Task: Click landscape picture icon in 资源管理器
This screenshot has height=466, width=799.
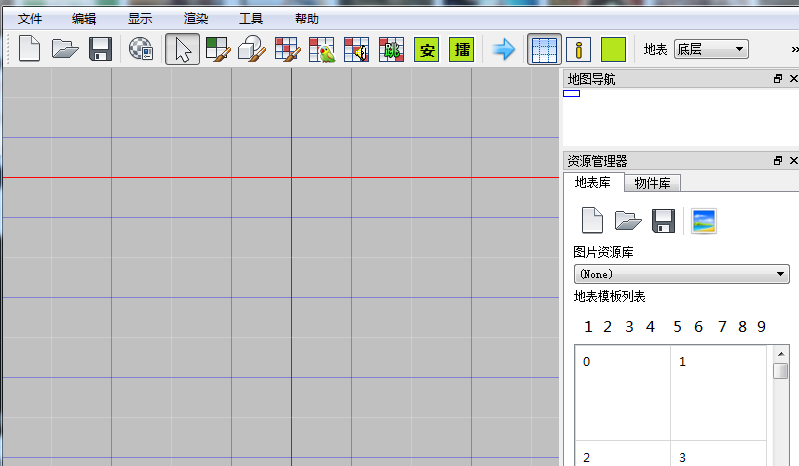Action: click(x=704, y=221)
